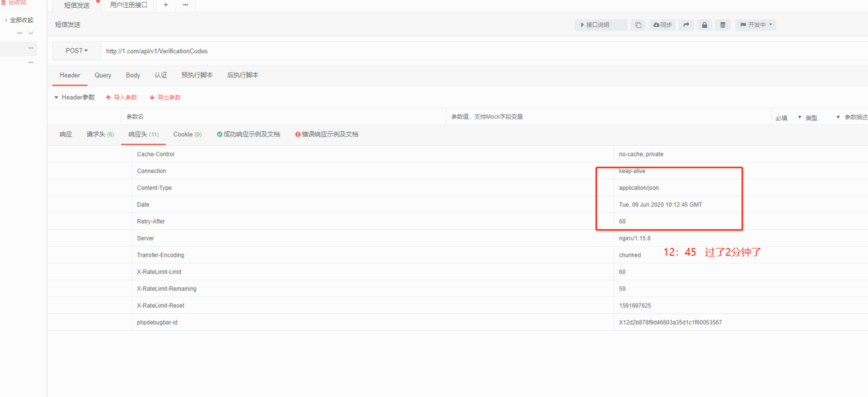Open the 预执行脚本 tab
868x397 pixels.
tap(197, 75)
